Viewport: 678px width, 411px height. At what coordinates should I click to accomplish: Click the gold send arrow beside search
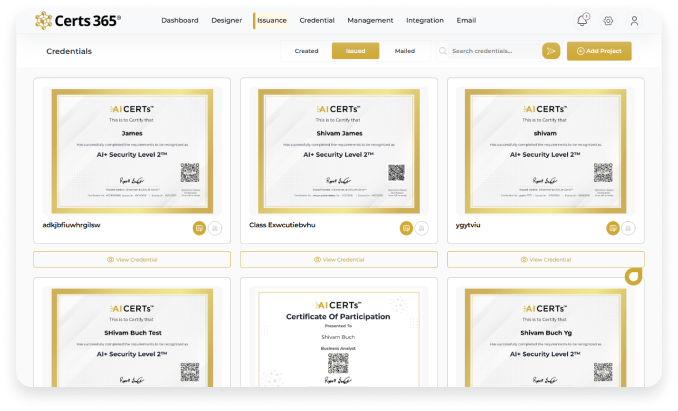point(550,51)
